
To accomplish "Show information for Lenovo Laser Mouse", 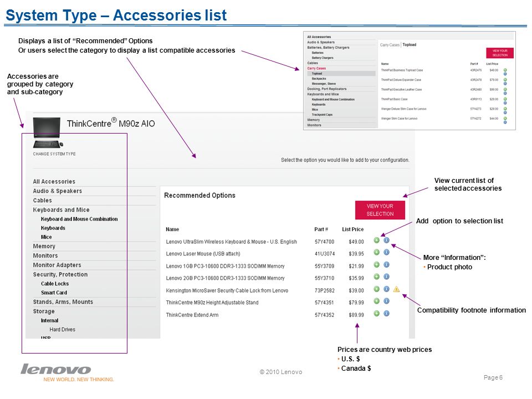I will point(386,252).
